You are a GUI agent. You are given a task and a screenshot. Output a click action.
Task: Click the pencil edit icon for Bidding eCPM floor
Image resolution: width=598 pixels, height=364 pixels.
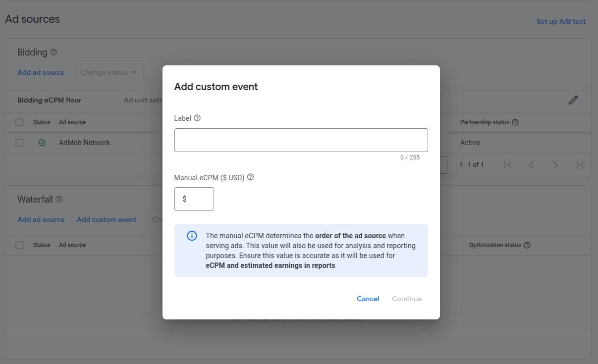coord(573,100)
